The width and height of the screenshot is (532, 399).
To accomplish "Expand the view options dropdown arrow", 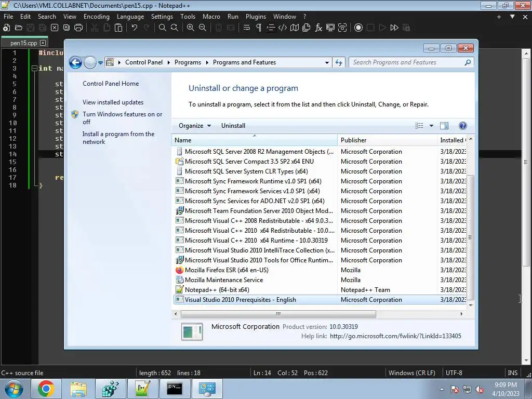I will click(x=431, y=126).
